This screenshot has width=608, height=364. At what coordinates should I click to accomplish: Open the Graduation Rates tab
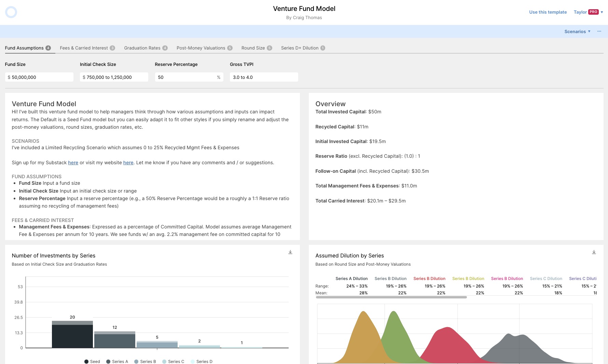coord(146,48)
